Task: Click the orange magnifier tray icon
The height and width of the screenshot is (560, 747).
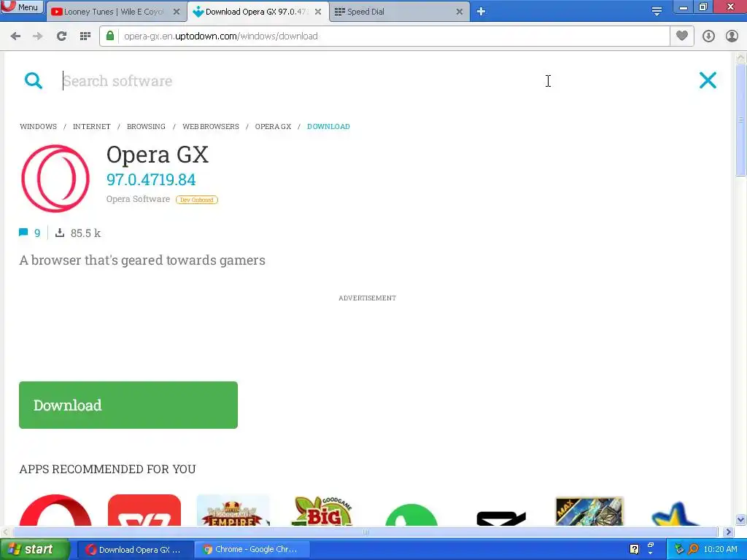Action: click(x=693, y=550)
